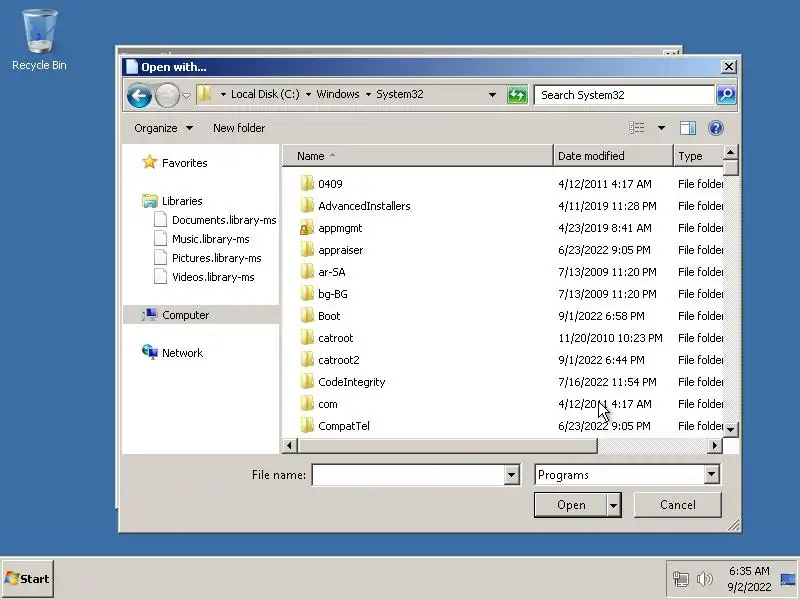800x600 pixels.
Task: Click the horizontal scrollbar right arrow
Action: tap(714, 445)
